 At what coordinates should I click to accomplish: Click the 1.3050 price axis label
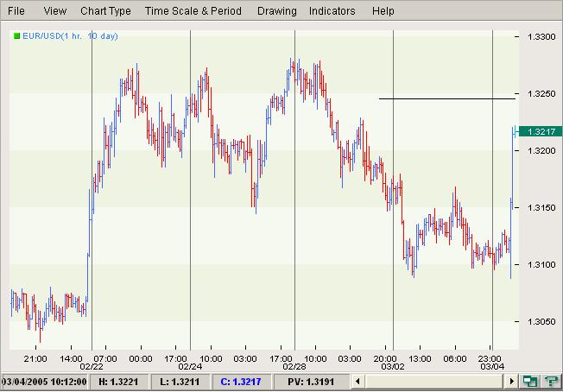(541, 321)
